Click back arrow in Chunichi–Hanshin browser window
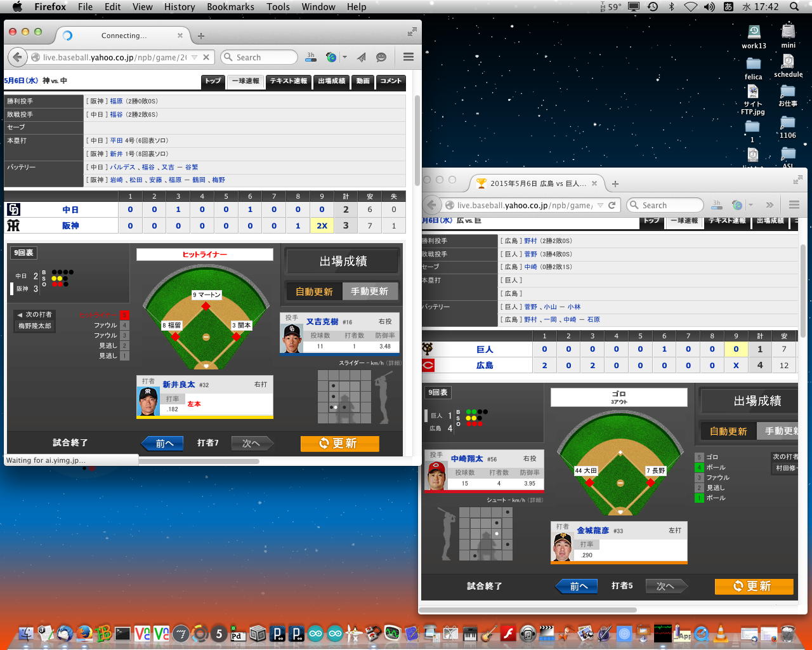This screenshot has height=650, width=812. (x=17, y=57)
